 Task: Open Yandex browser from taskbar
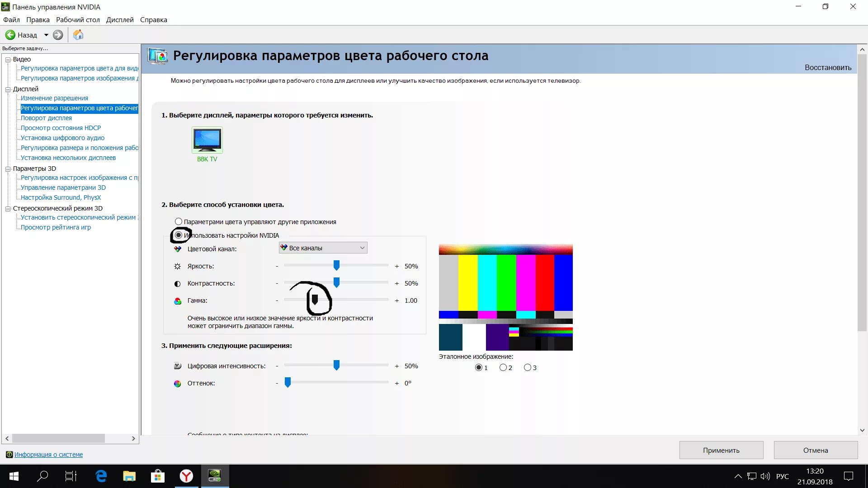coord(186,476)
